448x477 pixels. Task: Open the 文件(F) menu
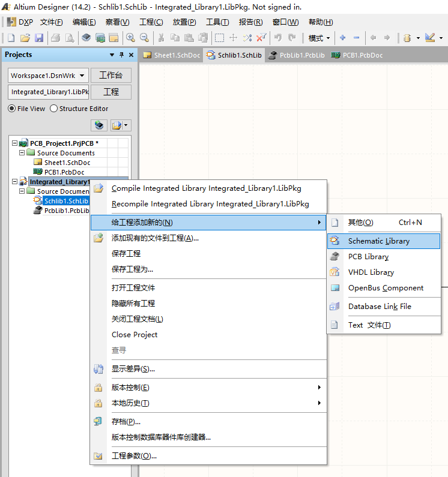click(52, 22)
